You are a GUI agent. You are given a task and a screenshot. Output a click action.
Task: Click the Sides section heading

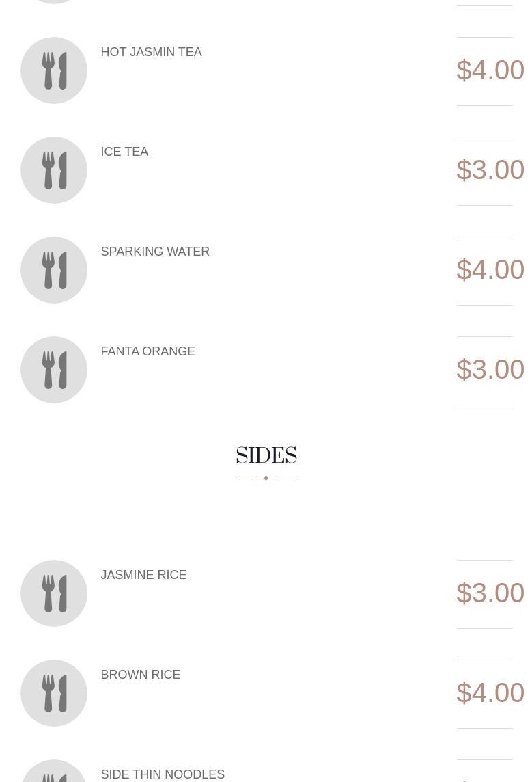pyautogui.click(x=266, y=456)
